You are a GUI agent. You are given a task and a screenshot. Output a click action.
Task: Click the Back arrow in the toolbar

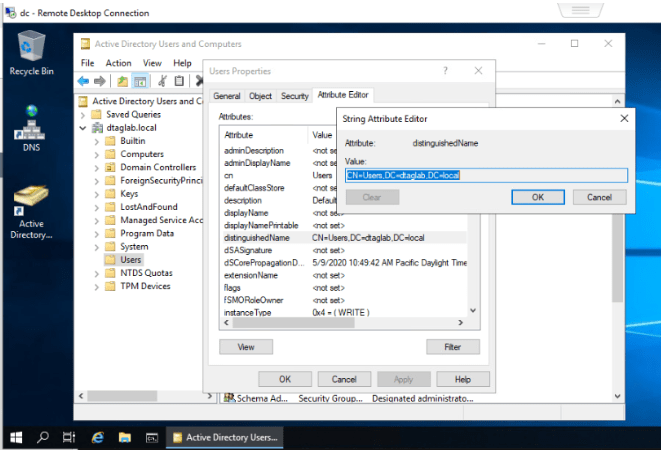pyautogui.click(x=84, y=81)
